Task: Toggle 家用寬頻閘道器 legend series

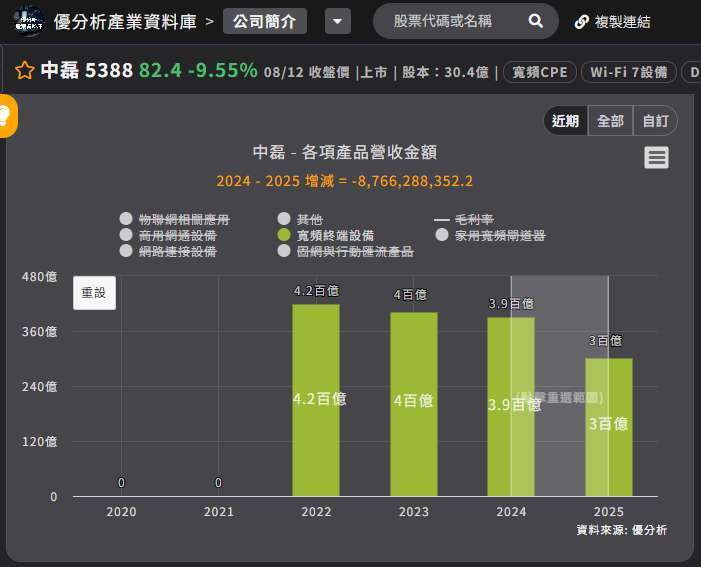Action: pyautogui.click(x=490, y=235)
